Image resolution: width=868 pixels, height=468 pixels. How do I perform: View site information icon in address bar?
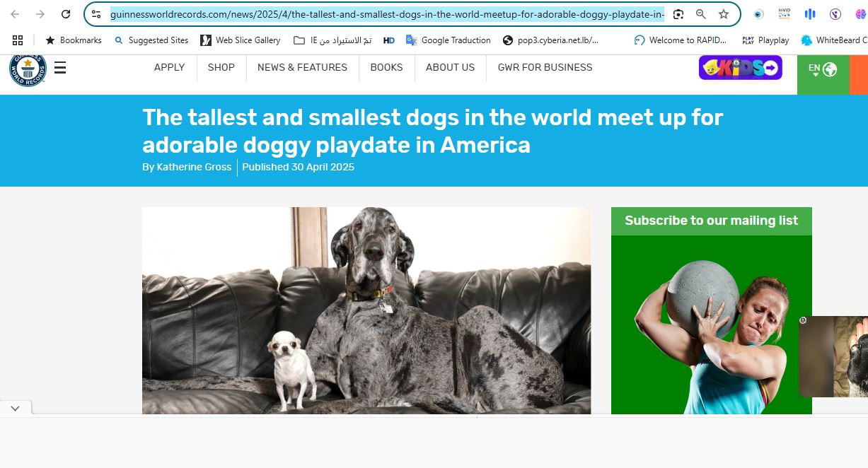pos(97,14)
